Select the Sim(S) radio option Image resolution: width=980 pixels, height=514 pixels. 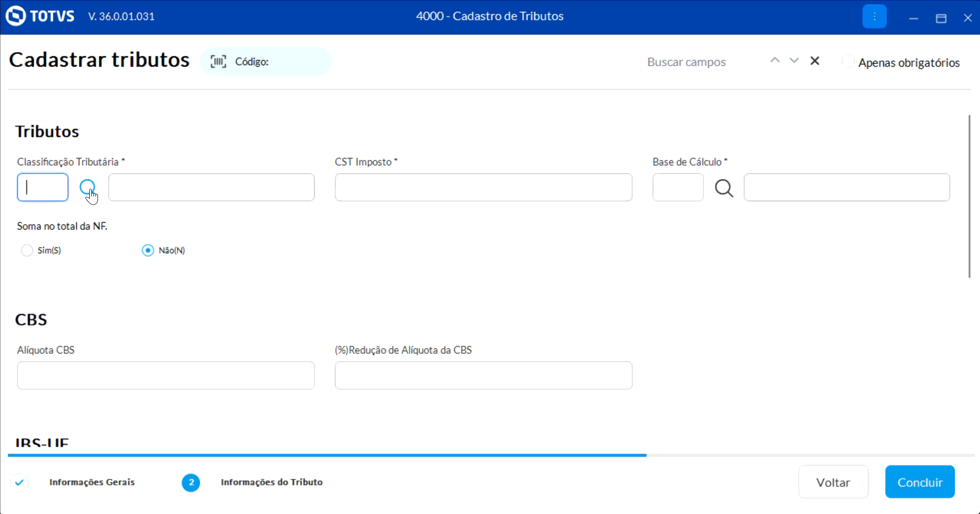coord(27,250)
